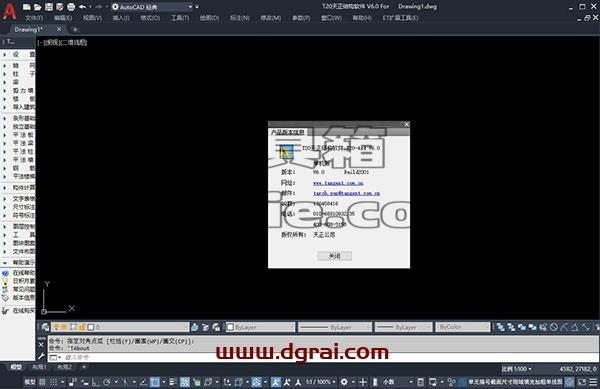Expand the 尺寸标注 item in sidebar
This screenshot has width=600, height=389.
pos(19,207)
